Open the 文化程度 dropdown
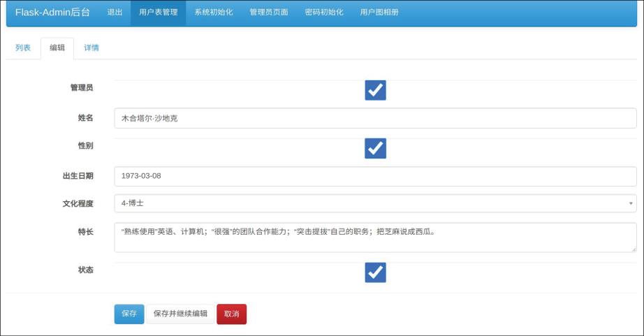This screenshot has height=336, width=644. [375, 203]
